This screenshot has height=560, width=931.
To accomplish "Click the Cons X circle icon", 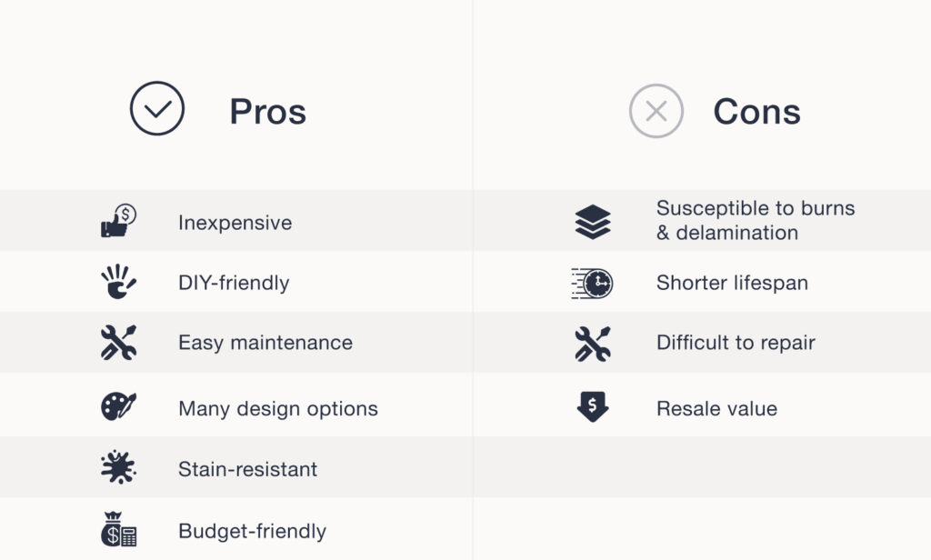I will click(656, 111).
